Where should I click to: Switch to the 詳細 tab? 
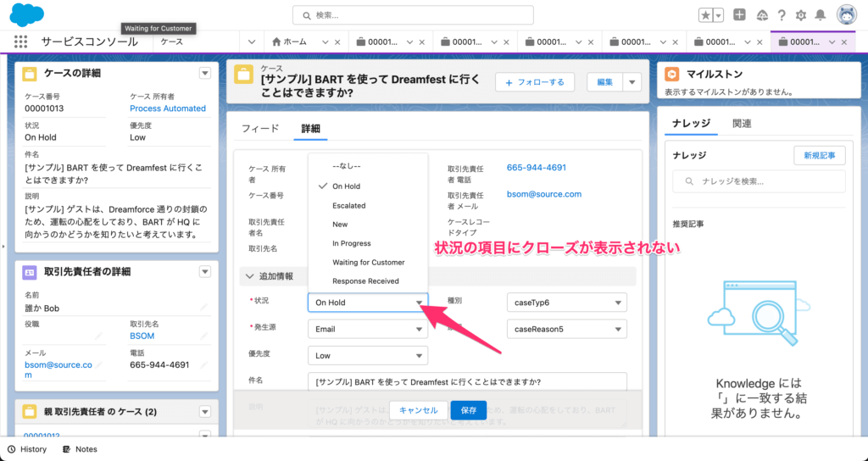point(310,129)
